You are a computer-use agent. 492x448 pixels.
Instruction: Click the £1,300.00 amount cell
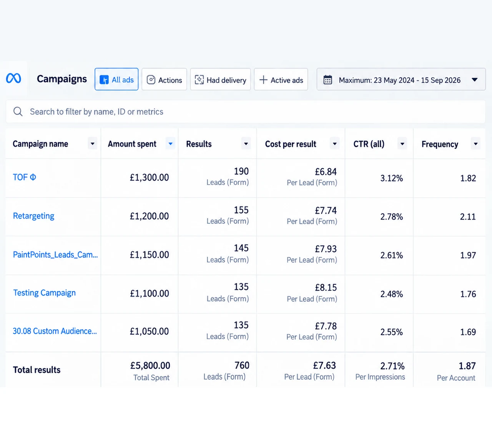pyautogui.click(x=149, y=177)
